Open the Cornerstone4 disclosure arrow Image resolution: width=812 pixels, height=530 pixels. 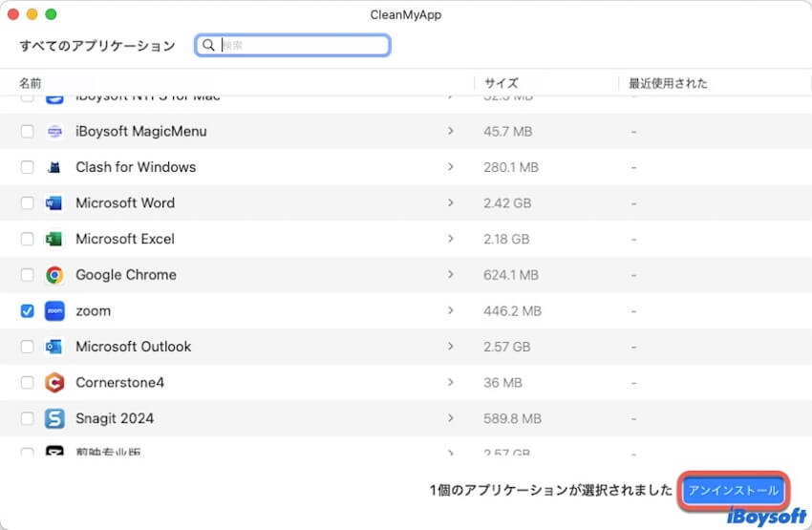tap(451, 383)
